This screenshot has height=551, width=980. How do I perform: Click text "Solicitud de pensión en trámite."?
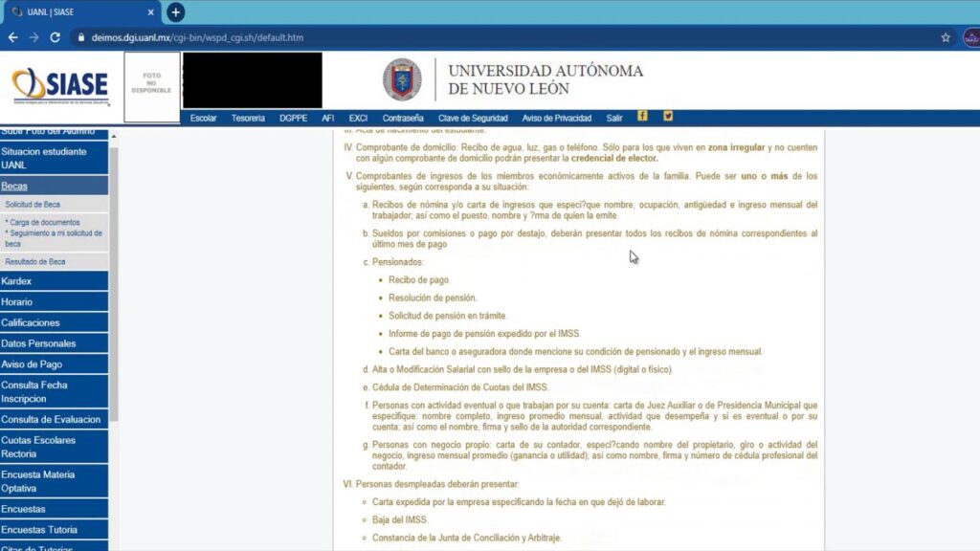click(x=448, y=316)
